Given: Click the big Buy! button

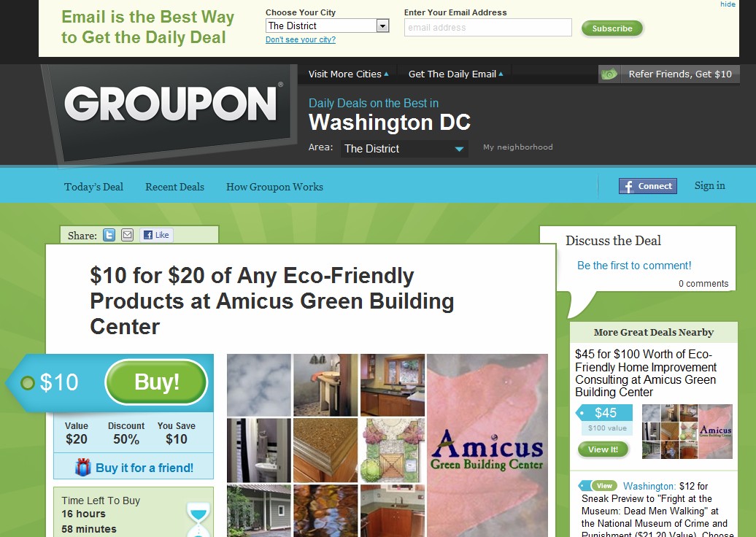Looking at the screenshot, I should (x=156, y=382).
